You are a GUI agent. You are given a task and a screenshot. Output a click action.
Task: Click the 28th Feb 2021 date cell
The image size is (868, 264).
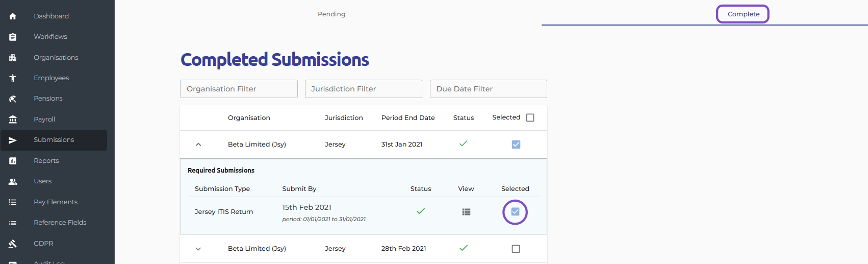403,249
